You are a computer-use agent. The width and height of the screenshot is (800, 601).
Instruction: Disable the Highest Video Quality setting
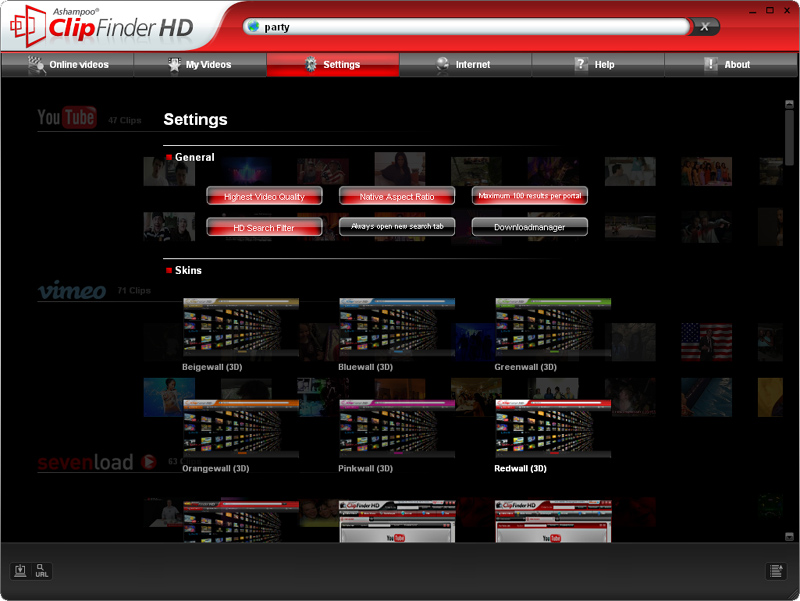click(x=264, y=195)
